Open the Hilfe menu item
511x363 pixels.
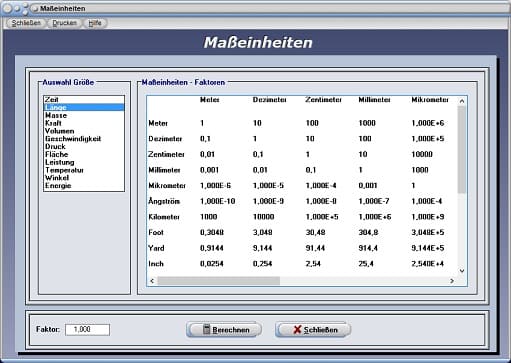pyautogui.click(x=95, y=23)
